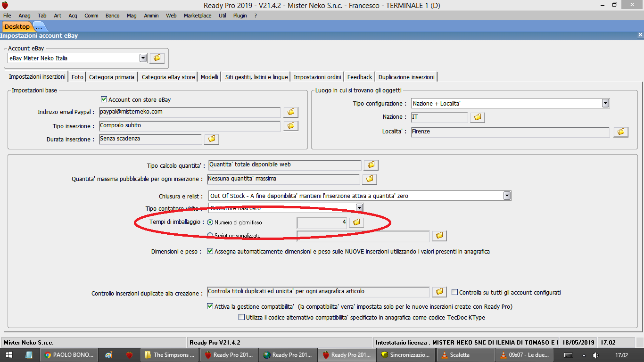
Task: Switch to the Sincronizzazio... taskbar window
Action: tap(406, 355)
